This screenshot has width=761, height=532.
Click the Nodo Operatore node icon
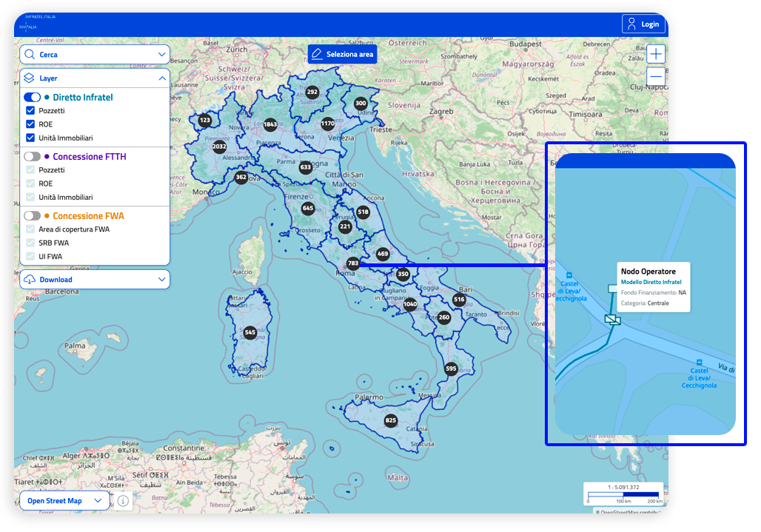click(x=612, y=319)
